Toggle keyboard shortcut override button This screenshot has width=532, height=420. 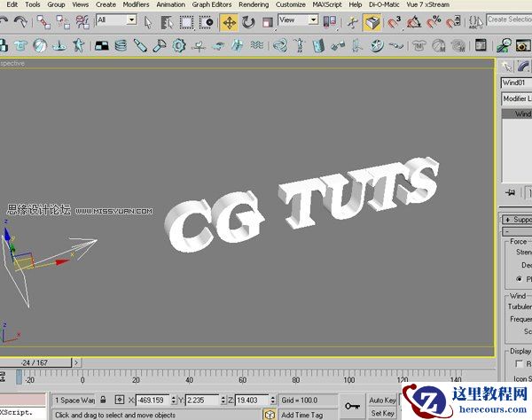coord(372,23)
